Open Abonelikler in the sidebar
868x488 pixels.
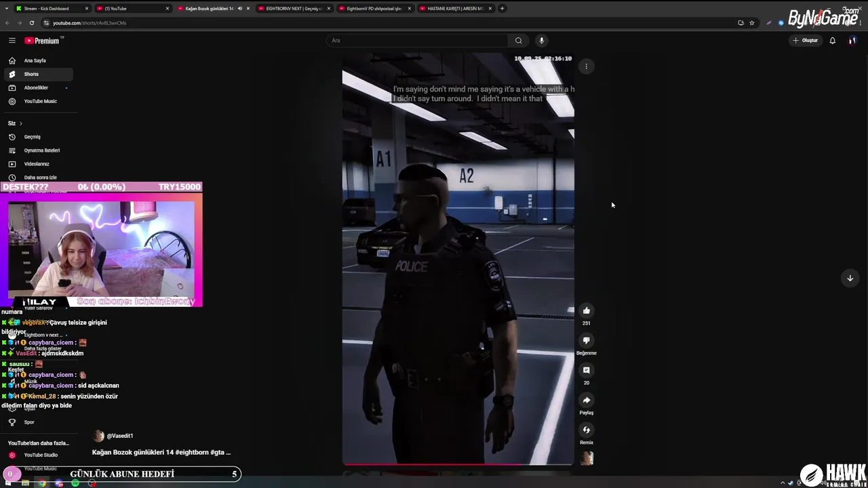pyautogui.click(x=38, y=87)
